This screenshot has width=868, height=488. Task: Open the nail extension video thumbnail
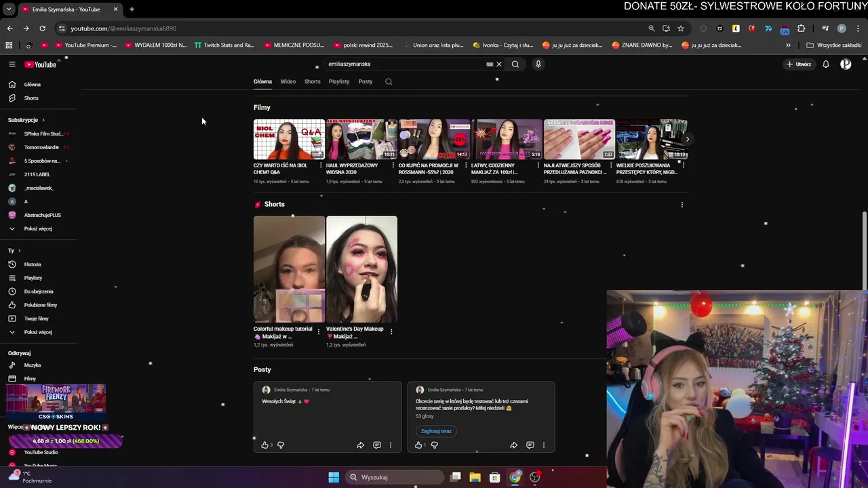579,139
